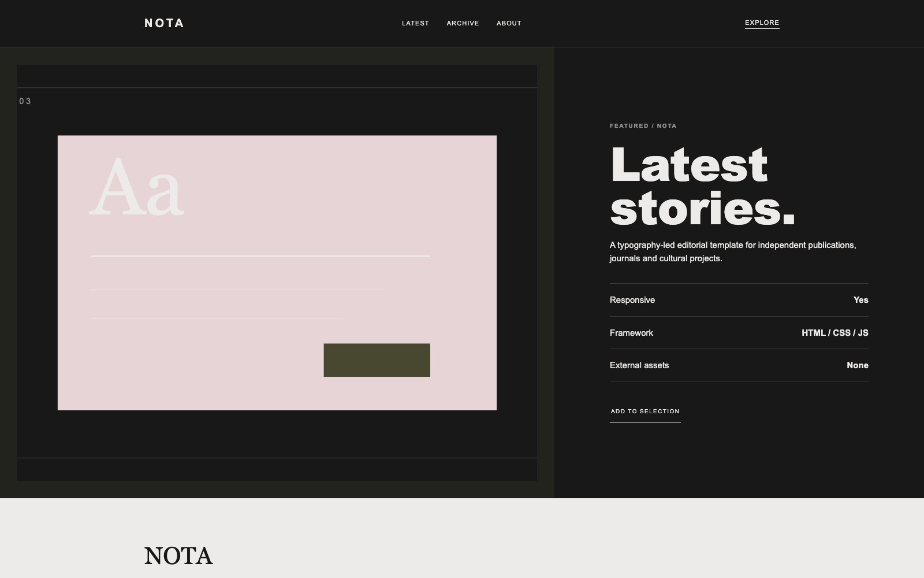Select the External assets label

[639, 365]
